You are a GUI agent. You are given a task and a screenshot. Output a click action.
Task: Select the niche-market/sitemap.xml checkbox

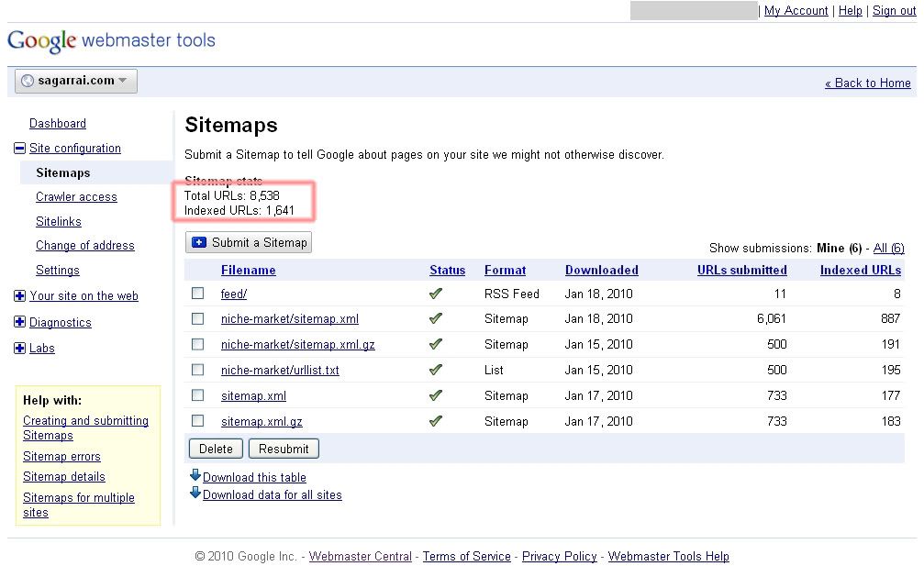coord(198,319)
